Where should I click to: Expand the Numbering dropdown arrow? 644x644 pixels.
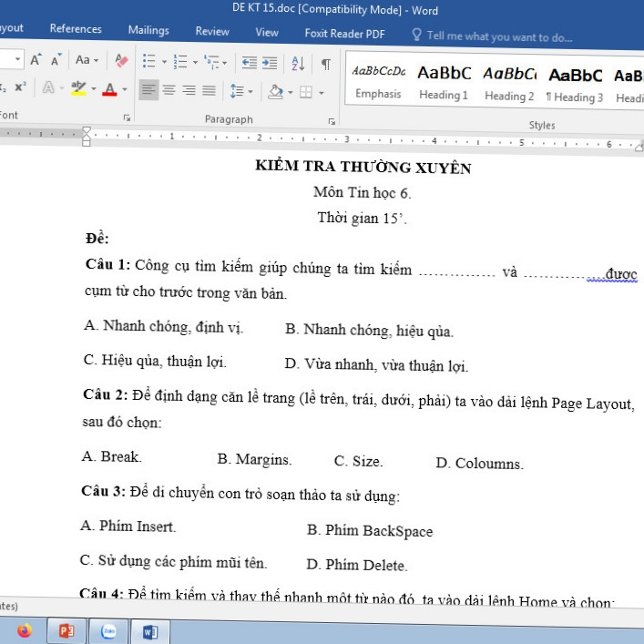click(196, 63)
